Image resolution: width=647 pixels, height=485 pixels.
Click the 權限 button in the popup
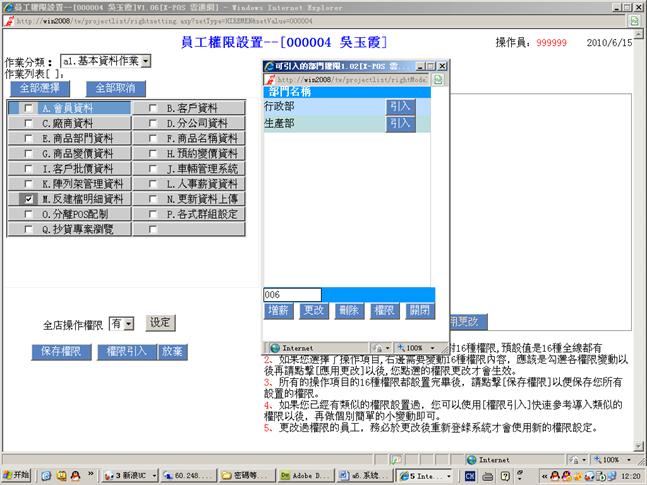coord(384,311)
